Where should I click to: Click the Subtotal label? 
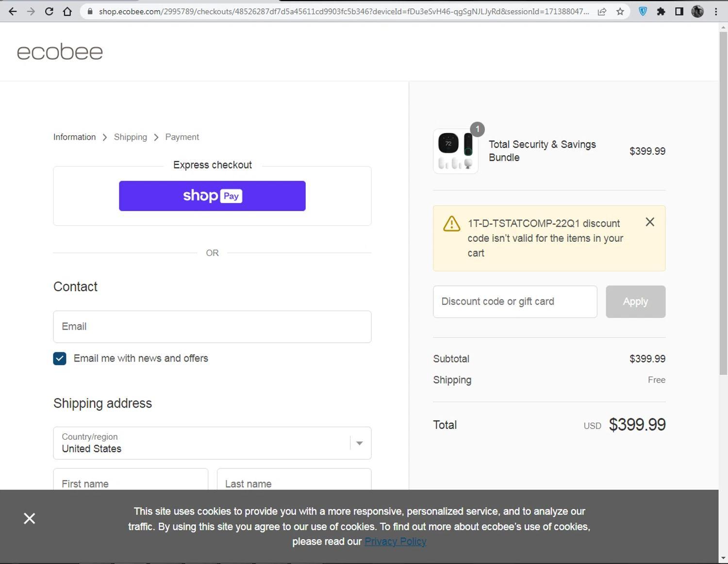pyautogui.click(x=451, y=359)
